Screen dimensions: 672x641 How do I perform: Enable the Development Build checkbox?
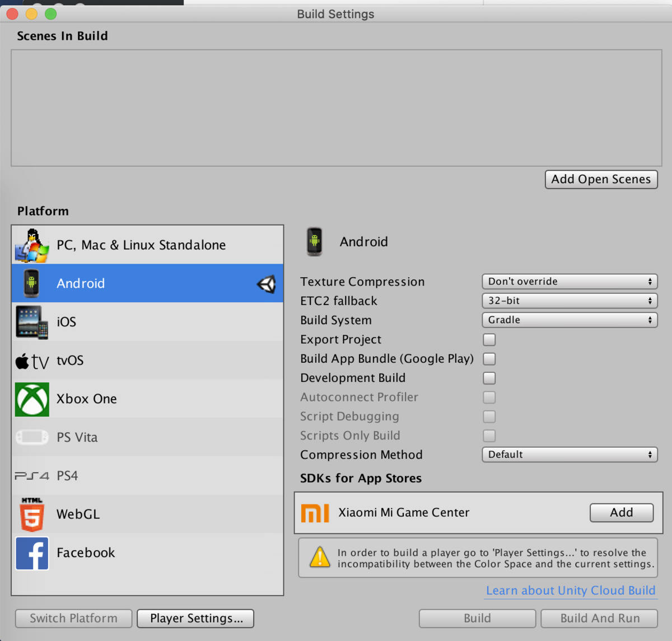click(489, 378)
